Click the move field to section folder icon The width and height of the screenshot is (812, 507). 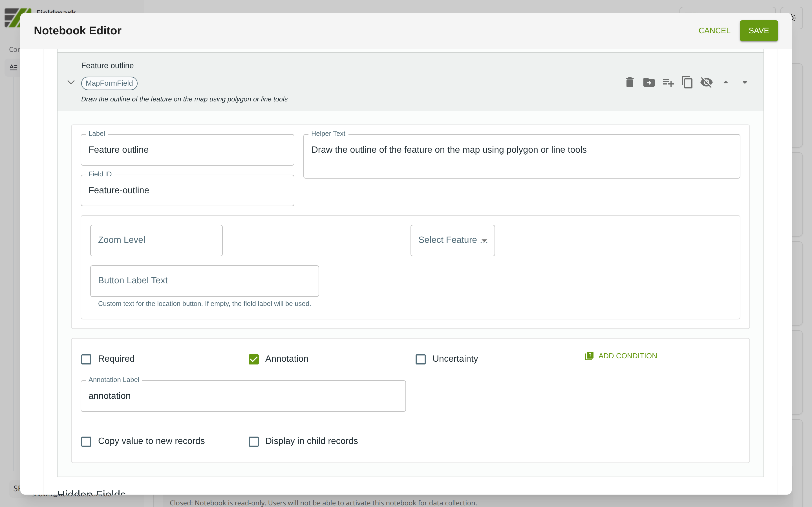pyautogui.click(x=648, y=82)
